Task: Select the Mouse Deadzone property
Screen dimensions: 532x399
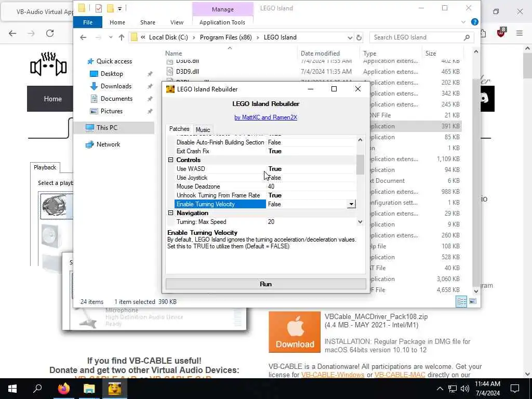Action: tap(264, 187)
